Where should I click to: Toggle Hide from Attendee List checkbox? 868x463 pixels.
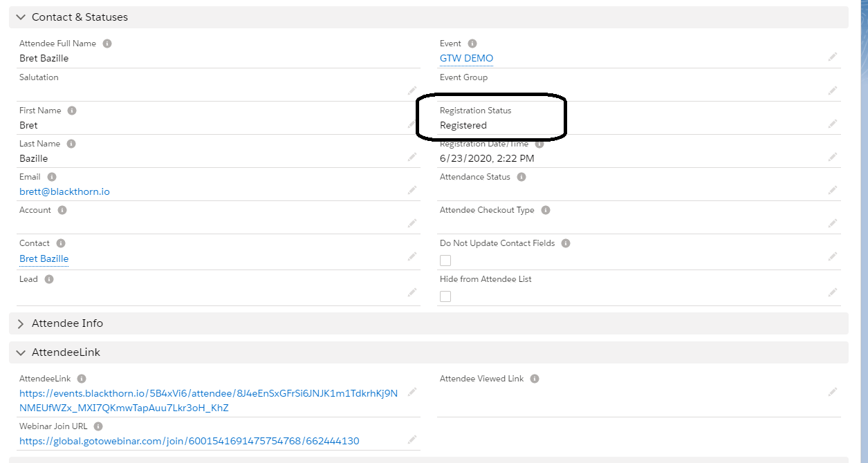445,296
